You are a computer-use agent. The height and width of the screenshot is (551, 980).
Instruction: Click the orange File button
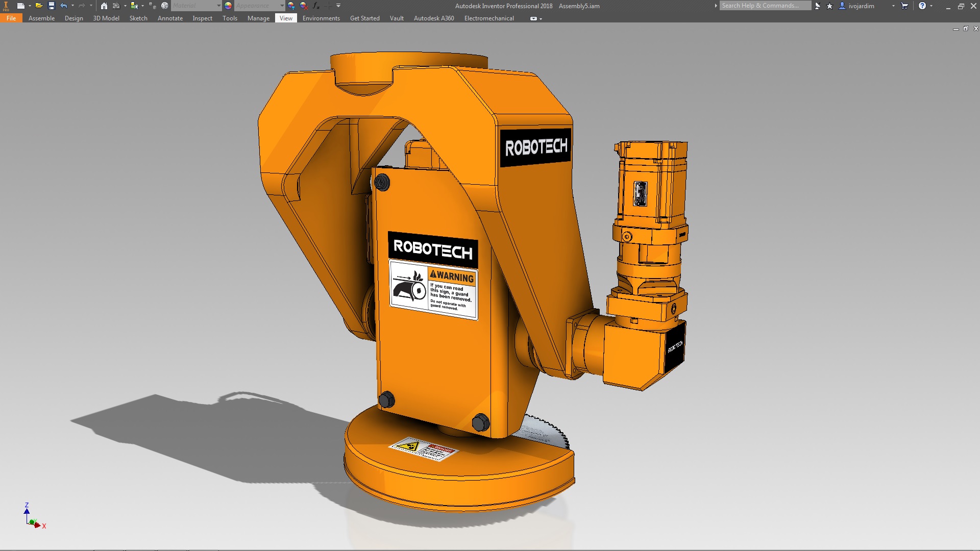[x=11, y=18]
